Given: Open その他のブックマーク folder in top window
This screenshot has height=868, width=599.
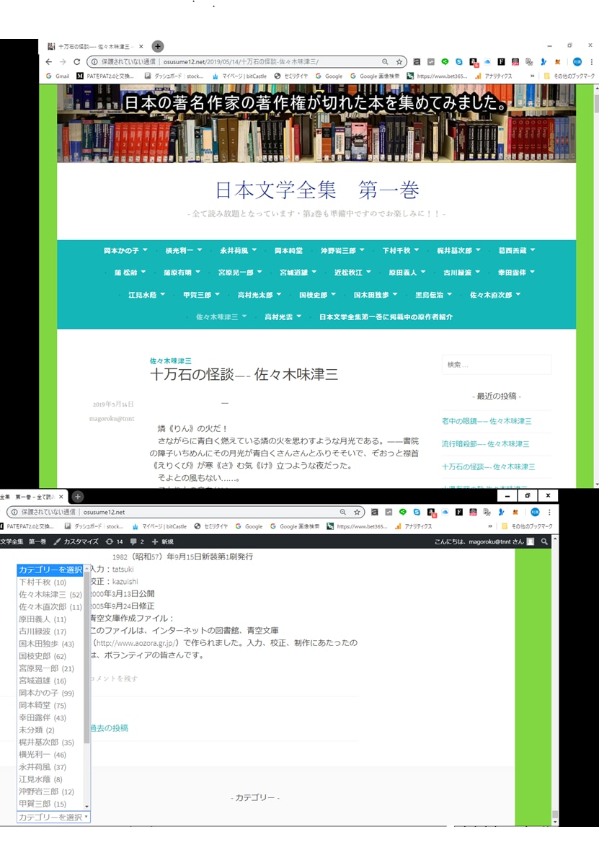Looking at the screenshot, I should pos(569,76).
